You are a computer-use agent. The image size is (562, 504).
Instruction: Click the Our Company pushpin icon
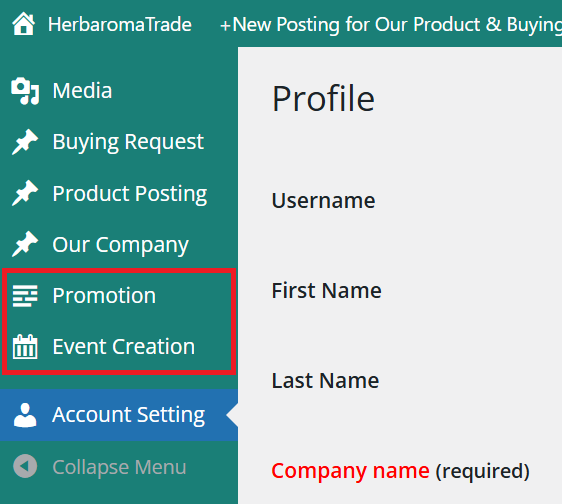[x=25, y=244]
